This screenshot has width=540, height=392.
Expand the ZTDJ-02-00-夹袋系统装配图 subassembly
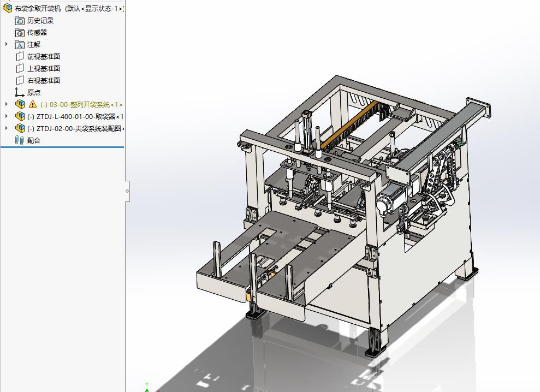pos(6,128)
